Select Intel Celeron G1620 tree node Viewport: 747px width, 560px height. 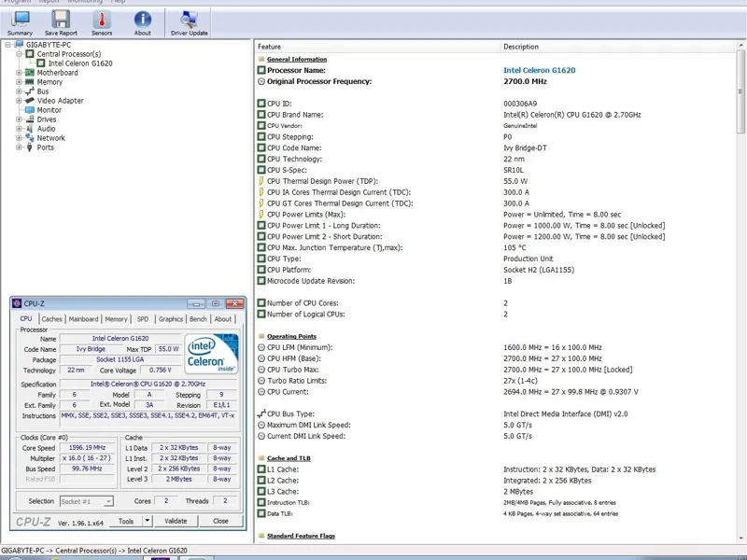pyautogui.click(x=79, y=63)
